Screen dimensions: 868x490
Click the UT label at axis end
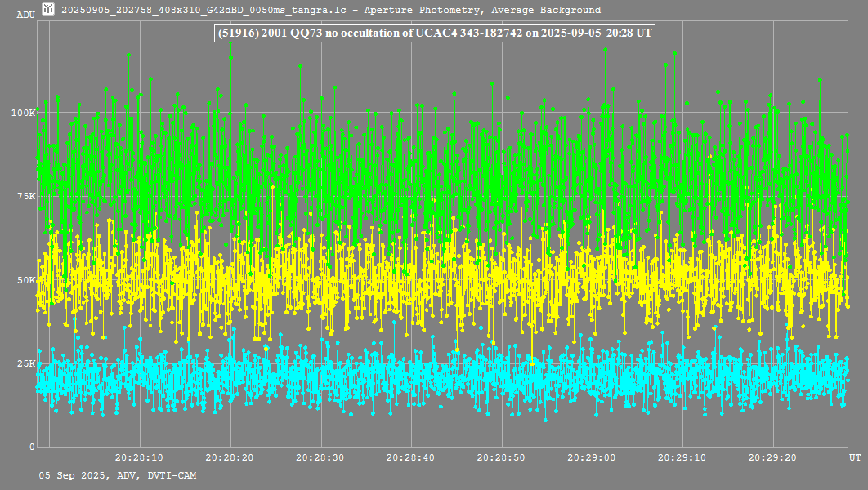(x=854, y=458)
